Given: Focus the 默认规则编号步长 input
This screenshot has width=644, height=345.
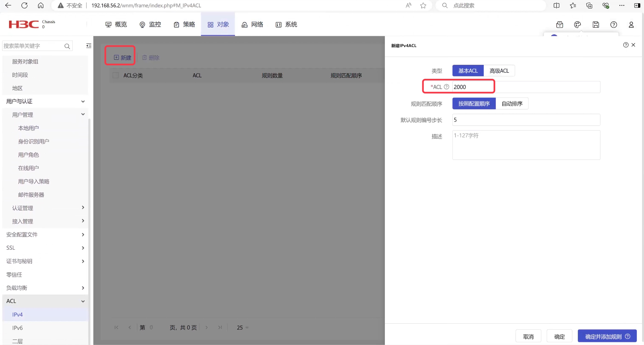Looking at the screenshot, I should point(526,120).
